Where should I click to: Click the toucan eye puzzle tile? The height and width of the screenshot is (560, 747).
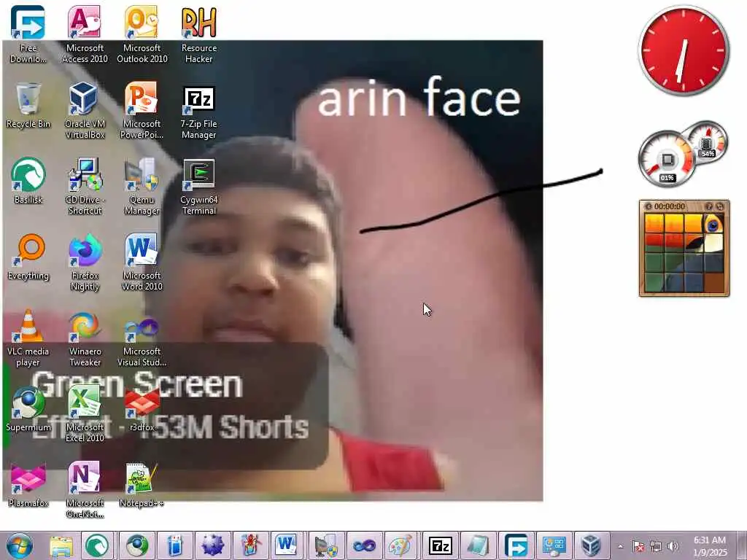point(713,224)
